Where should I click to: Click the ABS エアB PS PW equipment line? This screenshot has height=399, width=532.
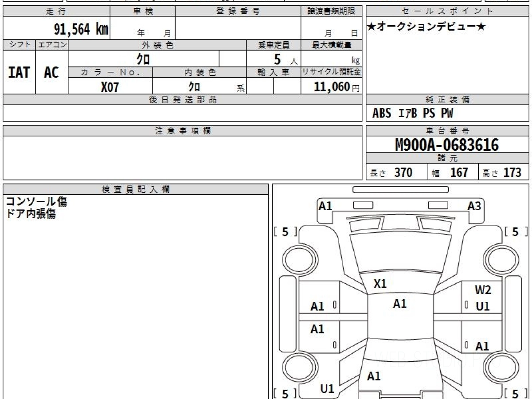coord(413,113)
